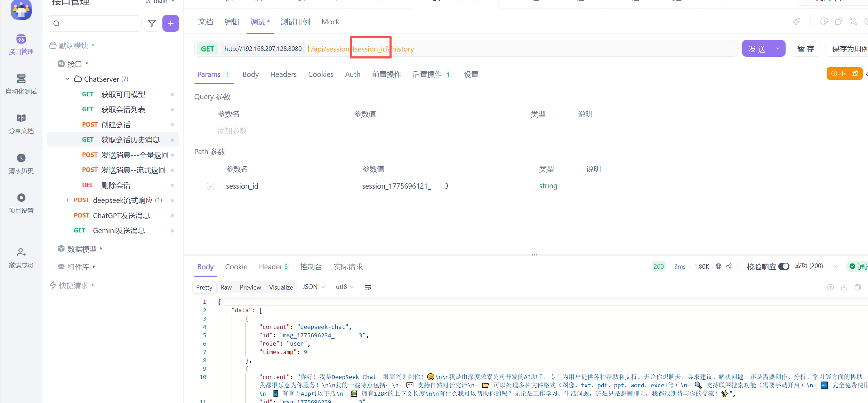Select the Raw response view option
The image size is (868, 403).
[226, 287]
